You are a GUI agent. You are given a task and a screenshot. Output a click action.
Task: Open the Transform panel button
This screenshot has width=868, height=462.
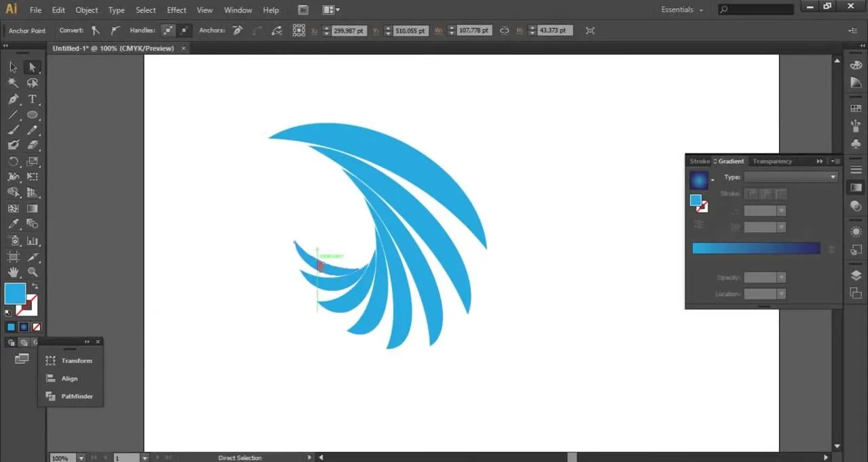pyautogui.click(x=71, y=361)
